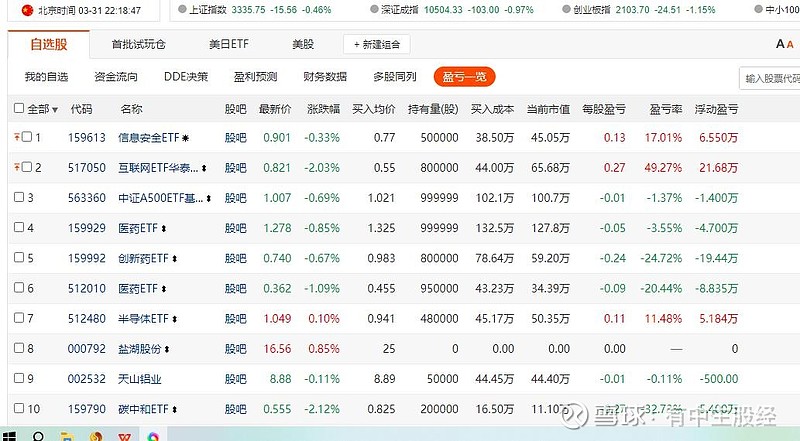The image size is (800, 441).
Task: Sort by the 盈亏率 column header
Action: point(666,109)
